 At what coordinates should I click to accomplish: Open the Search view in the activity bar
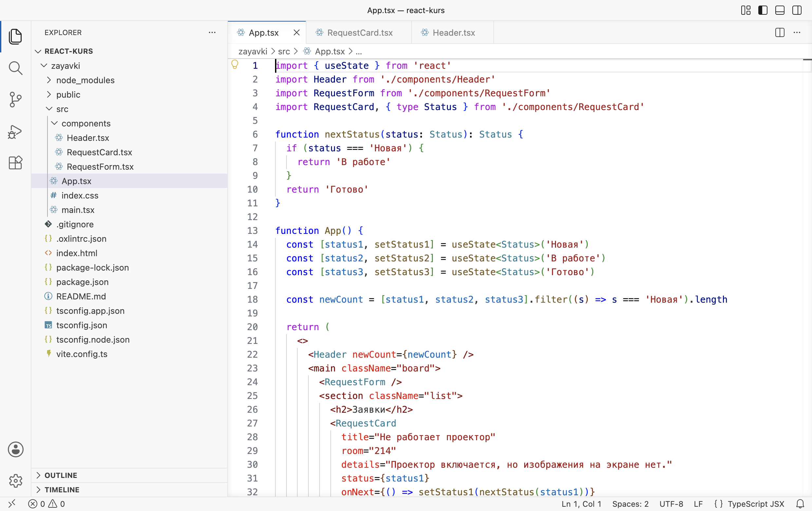tap(15, 68)
